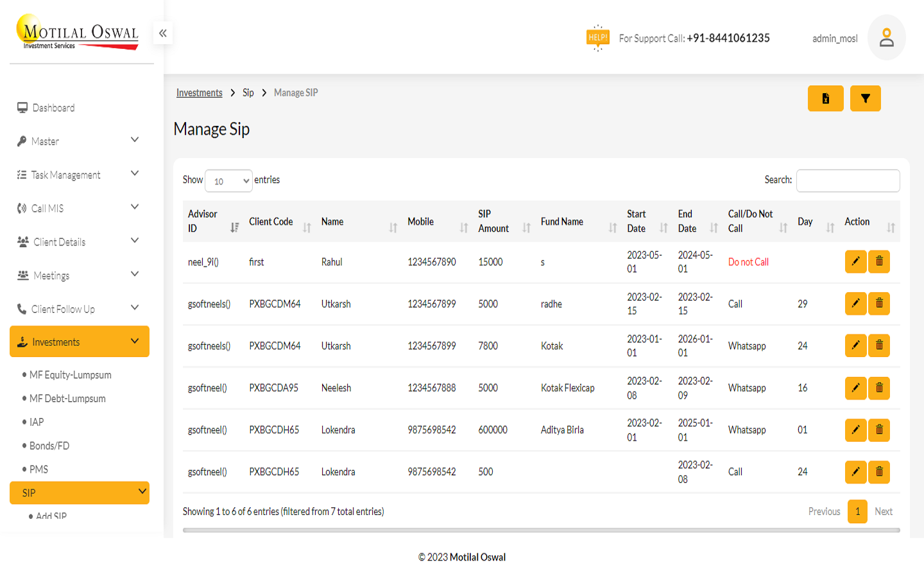Collapse the sidebar with double-chevron icon
924x576 pixels.
tap(163, 33)
